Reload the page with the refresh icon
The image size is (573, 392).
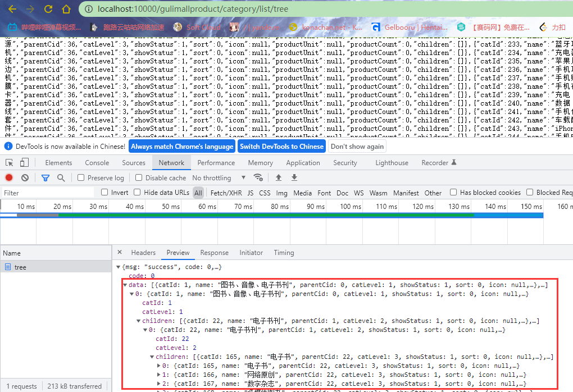[48, 9]
